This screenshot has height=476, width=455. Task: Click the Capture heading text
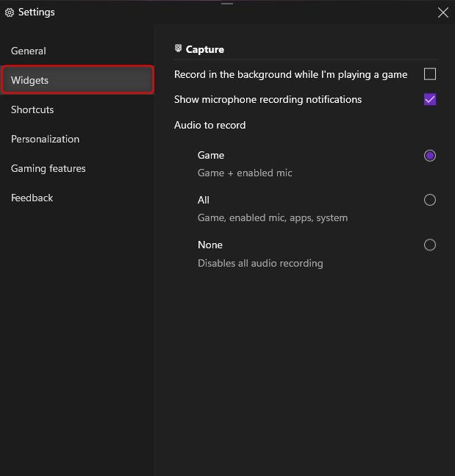click(205, 49)
